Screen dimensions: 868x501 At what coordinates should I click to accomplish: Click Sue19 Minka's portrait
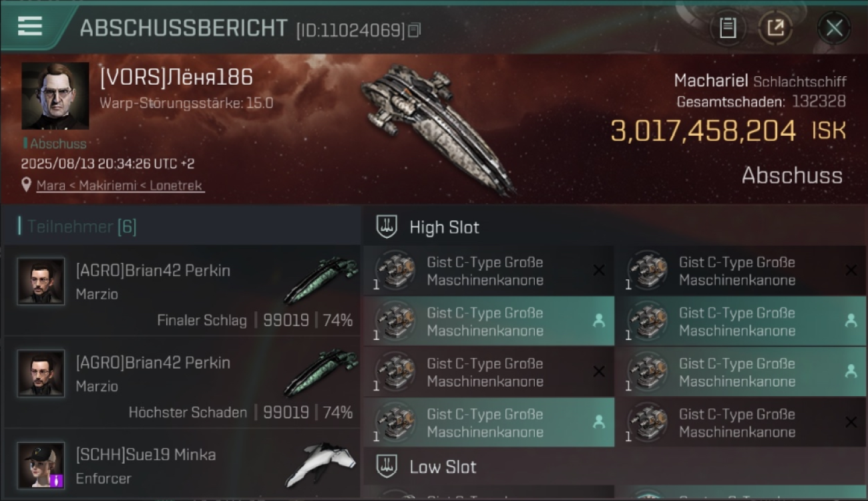[x=41, y=465]
